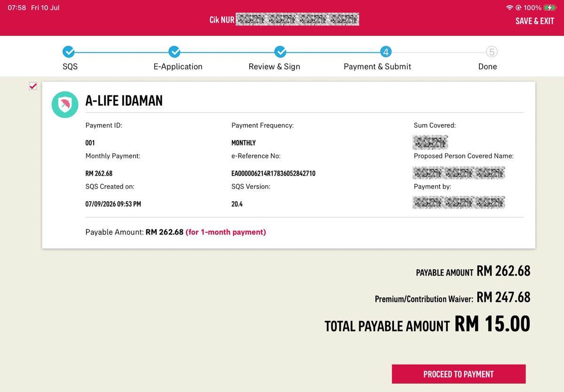Select SQS created date 07/09/2026 09:53 PM
The image size is (564, 392).
click(113, 204)
